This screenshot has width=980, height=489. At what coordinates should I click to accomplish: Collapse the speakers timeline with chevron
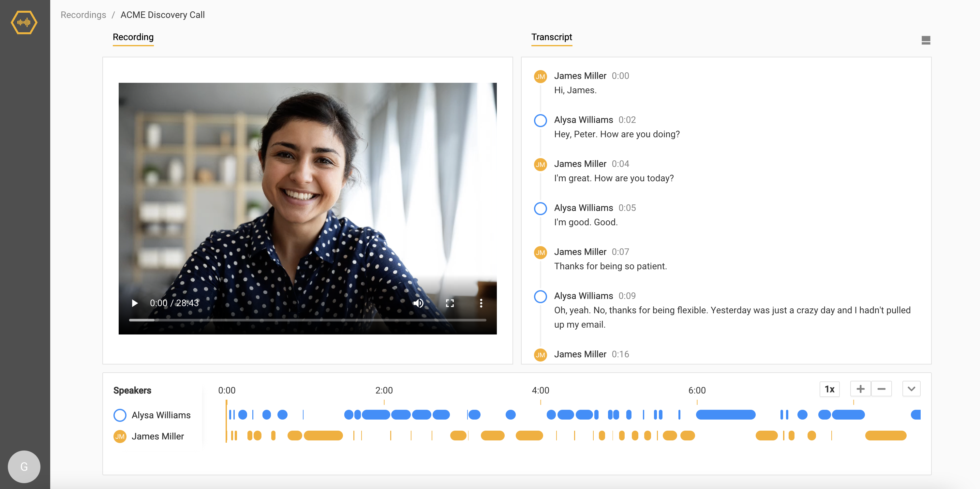[x=911, y=389]
